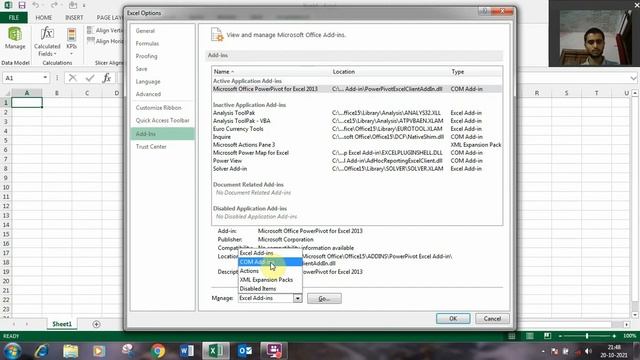Viewport: 640px width, 360px height.
Task: Select Advanced in Excel Options sidebar
Action: (162, 94)
